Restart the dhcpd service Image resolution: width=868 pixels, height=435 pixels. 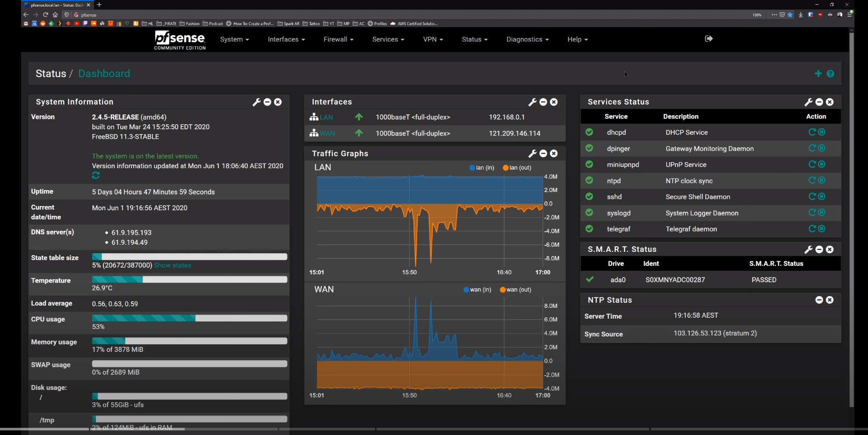pos(812,132)
